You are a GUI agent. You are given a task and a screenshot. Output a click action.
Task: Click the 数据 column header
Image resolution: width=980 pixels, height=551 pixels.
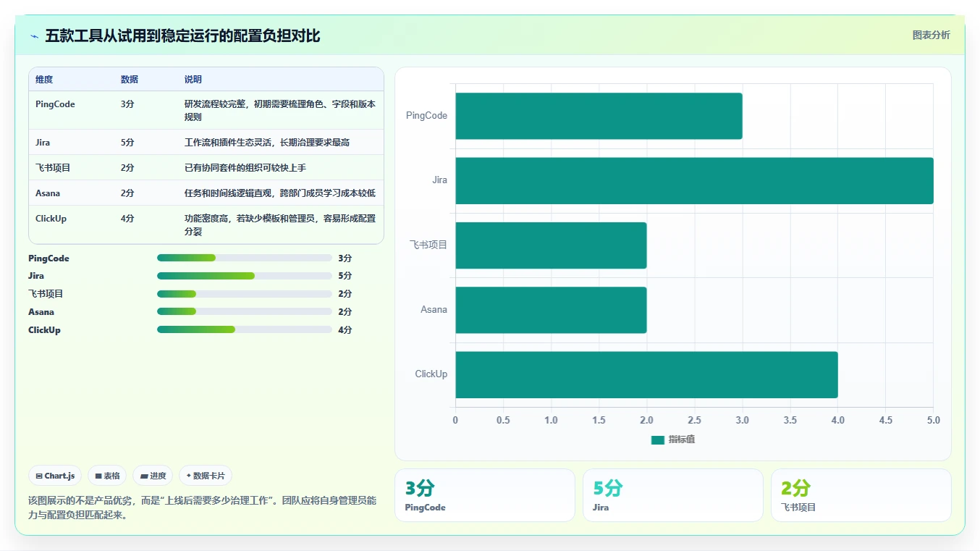(130, 80)
